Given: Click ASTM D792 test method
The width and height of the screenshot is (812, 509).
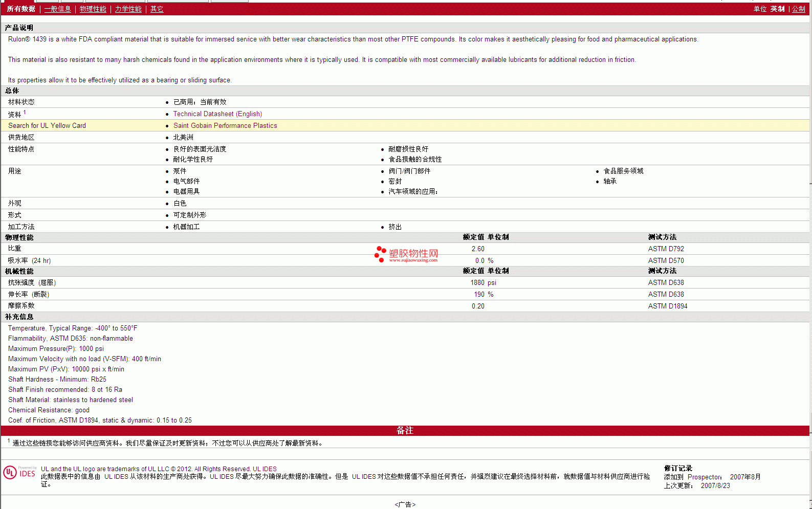Looking at the screenshot, I should (666, 249).
